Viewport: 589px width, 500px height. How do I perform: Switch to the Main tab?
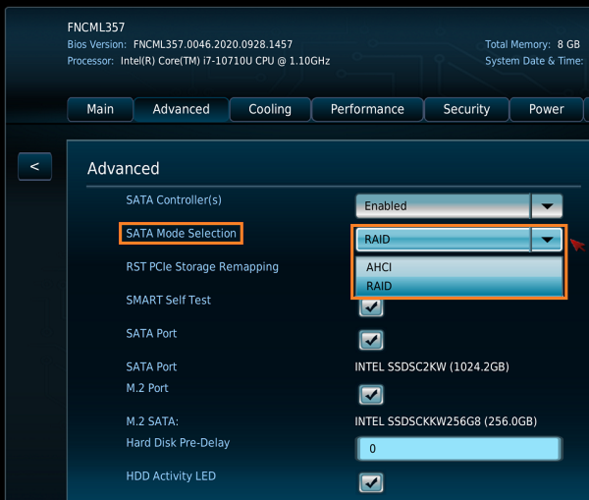(x=100, y=109)
